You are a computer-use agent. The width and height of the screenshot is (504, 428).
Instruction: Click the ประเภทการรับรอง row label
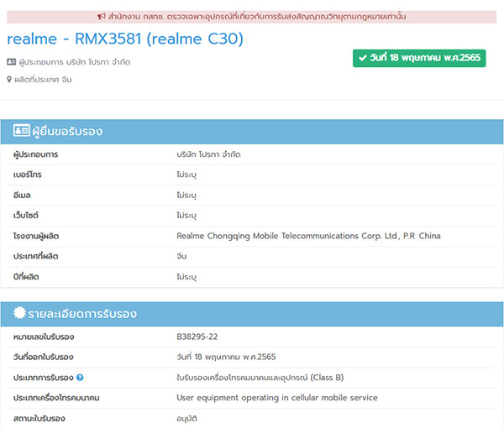pyautogui.click(x=44, y=378)
